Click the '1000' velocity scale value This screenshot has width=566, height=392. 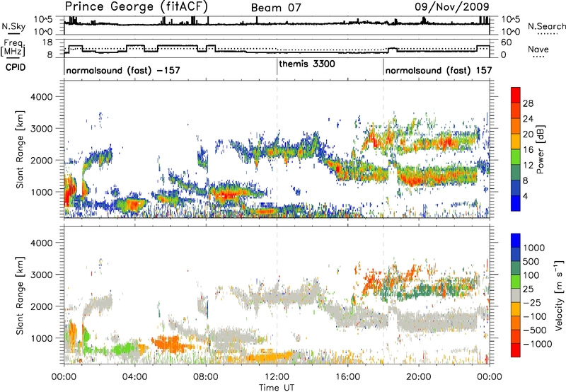pos(534,248)
